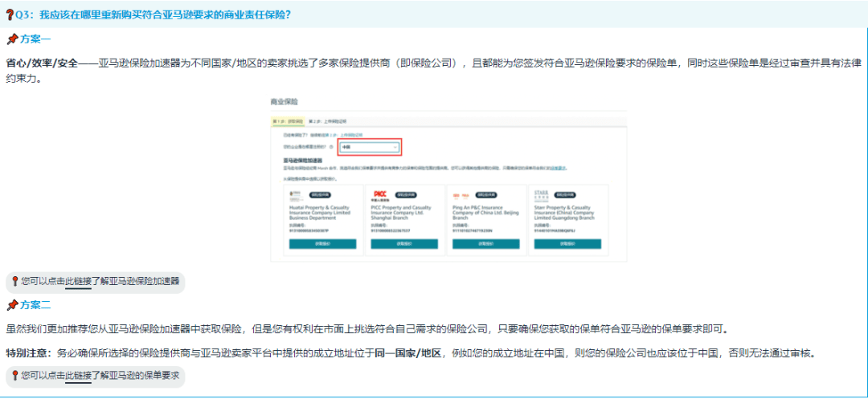Click the PICC red logo
Viewport: 868px width, 399px height.
coord(379,196)
